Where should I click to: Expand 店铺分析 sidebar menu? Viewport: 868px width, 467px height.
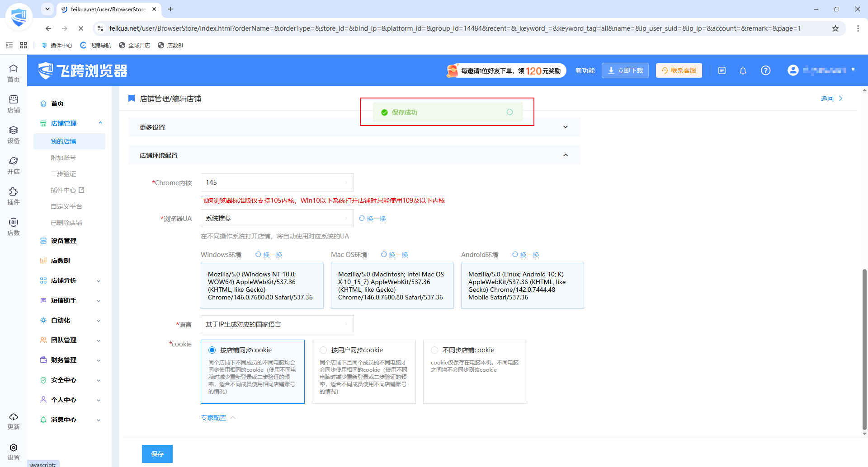(70, 280)
